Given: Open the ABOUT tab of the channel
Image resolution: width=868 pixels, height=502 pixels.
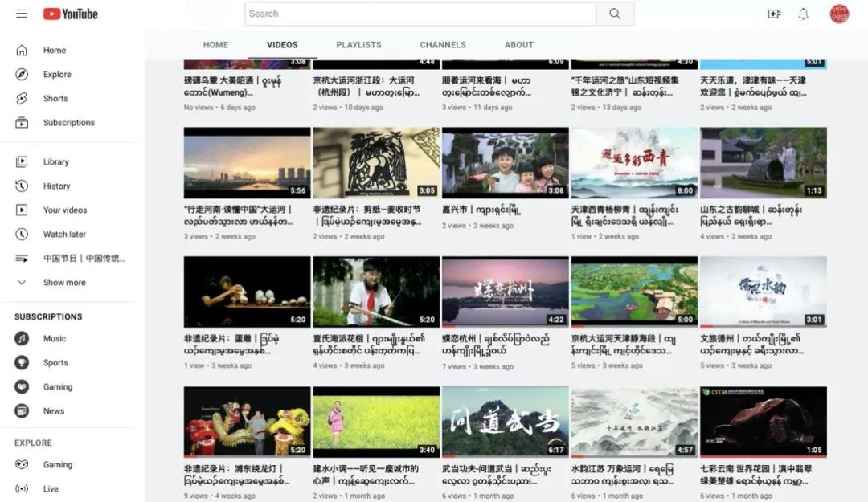Looking at the screenshot, I should coord(518,45).
